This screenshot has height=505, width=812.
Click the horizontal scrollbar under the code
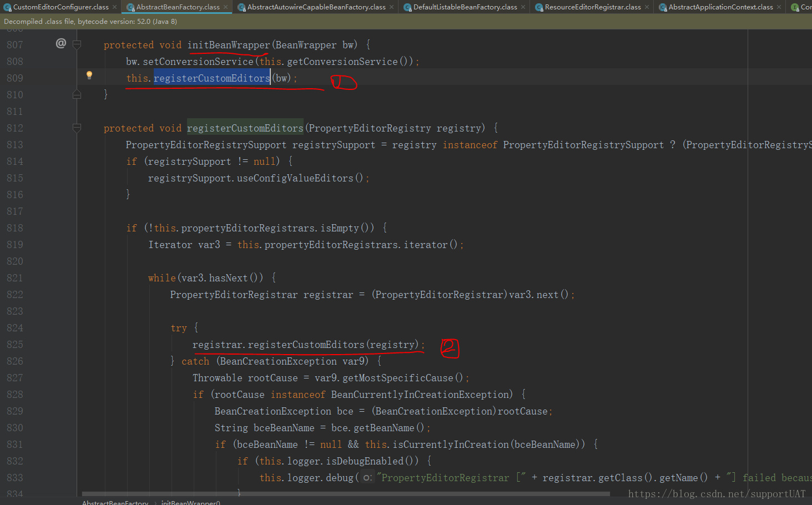pyautogui.click(x=346, y=493)
